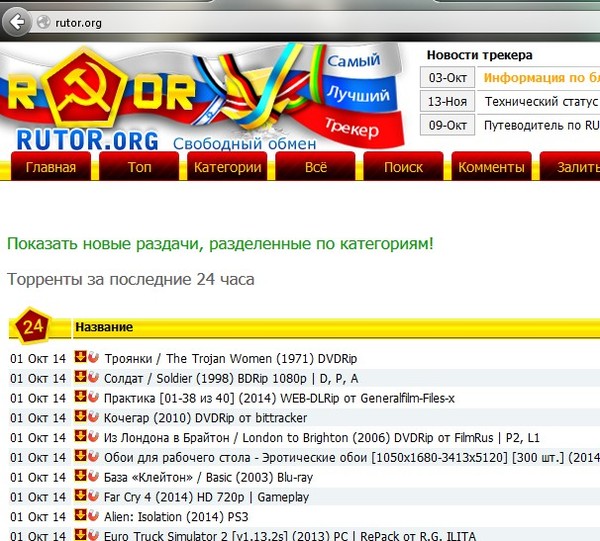
Task: Open magnet link for Солдат / Soldier
Action: pyautogui.click(x=93, y=377)
